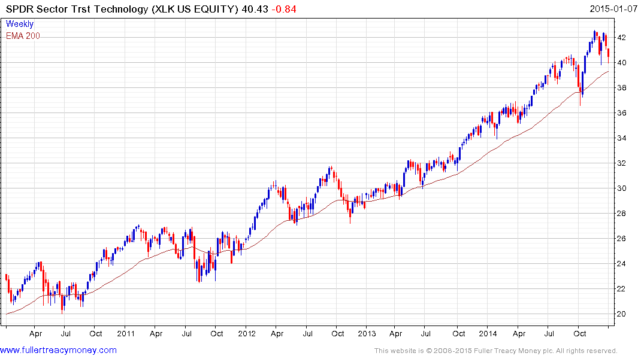Click the 28 price axis label
Screen dimensions: 644x359
[x=621, y=214]
